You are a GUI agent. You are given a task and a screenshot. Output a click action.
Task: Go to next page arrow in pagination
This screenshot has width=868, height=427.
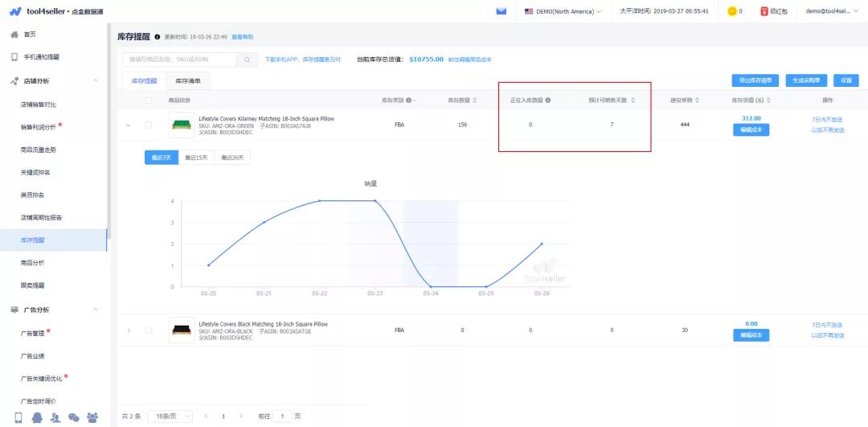pyautogui.click(x=240, y=416)
